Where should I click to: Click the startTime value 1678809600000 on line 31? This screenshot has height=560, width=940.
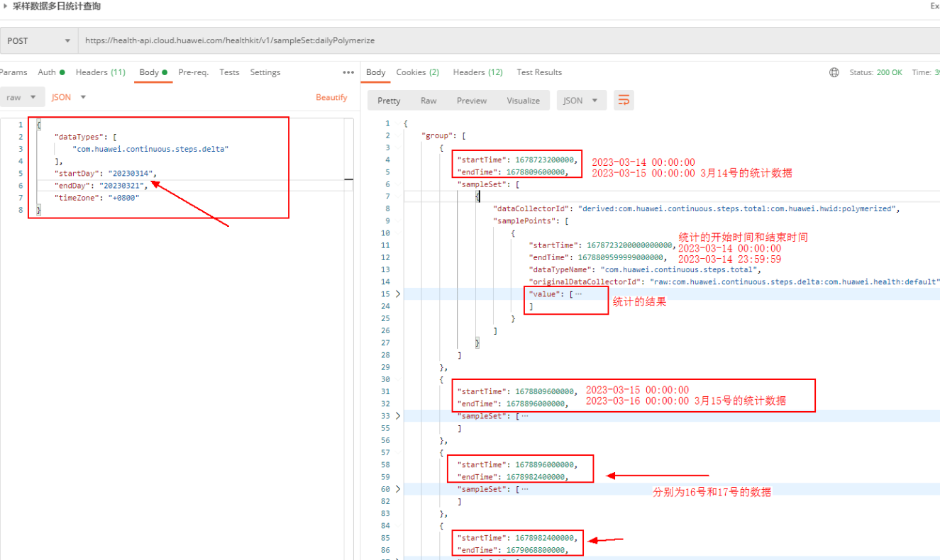(545, 391)
